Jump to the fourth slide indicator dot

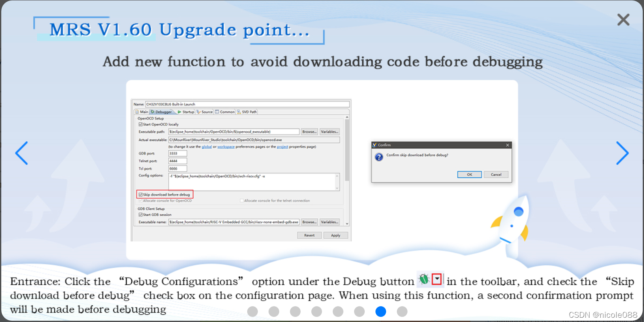coord(316,311)
